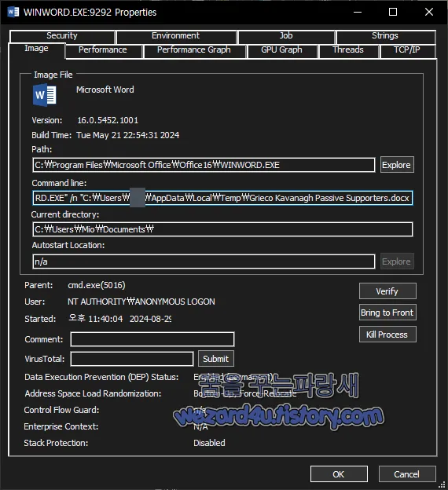Click the user value 'ANONYMOUS LOGON'
Viewport: 448px width, 490px height.
[x=175, y=302]
